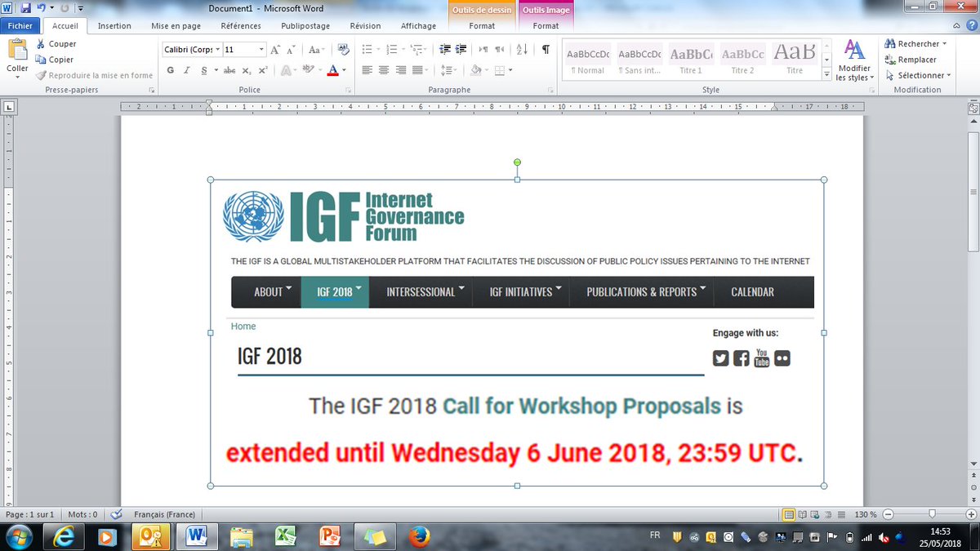Open bullet list dropdown arrow

coord(376,49)
